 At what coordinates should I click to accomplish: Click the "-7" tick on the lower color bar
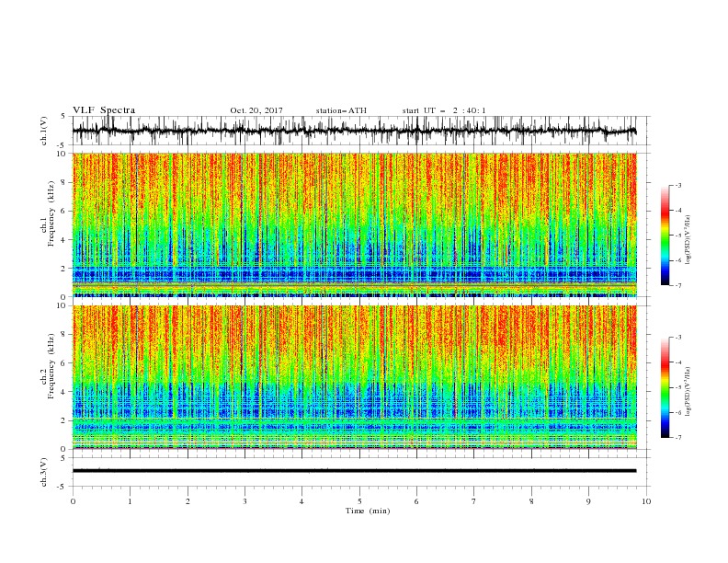pos(677,437)
